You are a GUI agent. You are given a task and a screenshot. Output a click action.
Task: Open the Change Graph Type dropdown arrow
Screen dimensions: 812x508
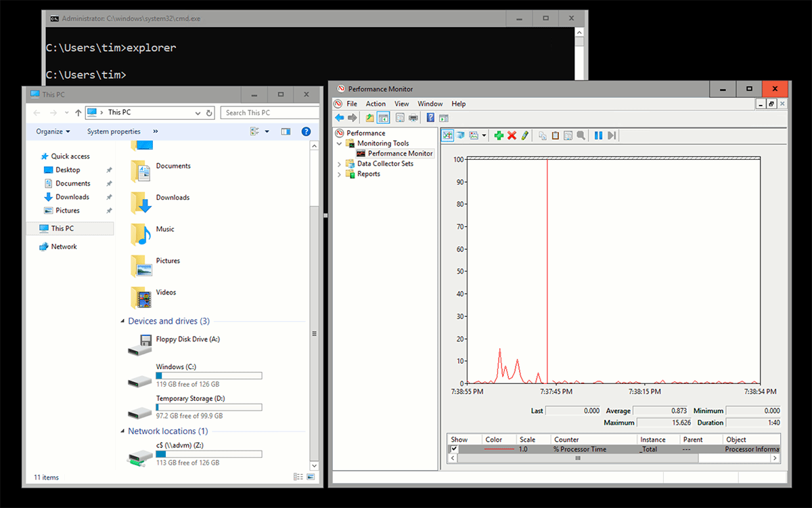tap(484, 135)
